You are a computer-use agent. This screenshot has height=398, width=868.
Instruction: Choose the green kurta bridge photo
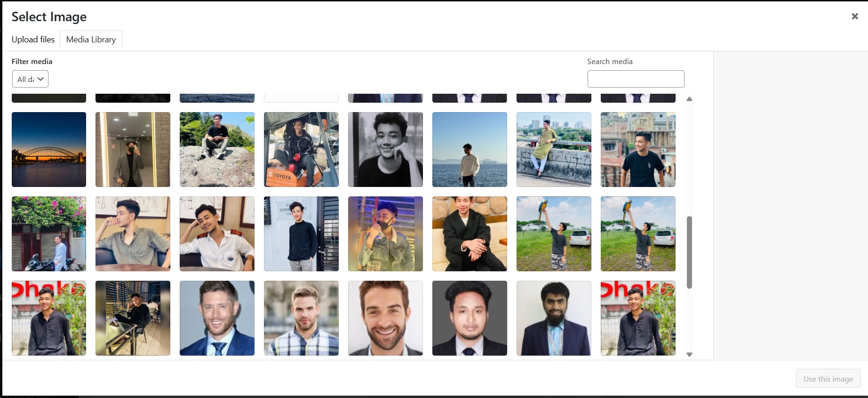click(554, 149)
